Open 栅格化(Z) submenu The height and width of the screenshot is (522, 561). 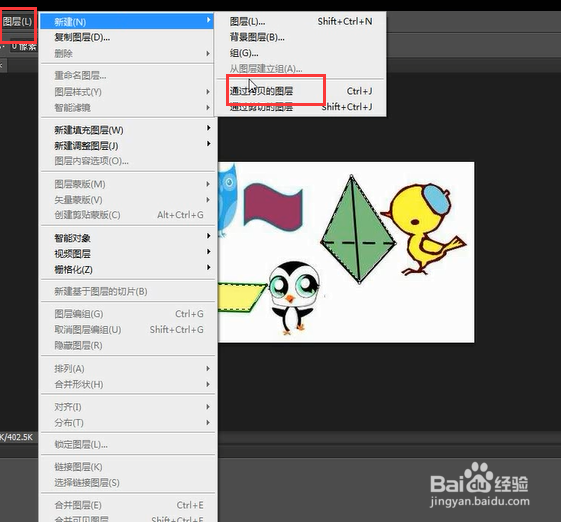pos(127,269)
